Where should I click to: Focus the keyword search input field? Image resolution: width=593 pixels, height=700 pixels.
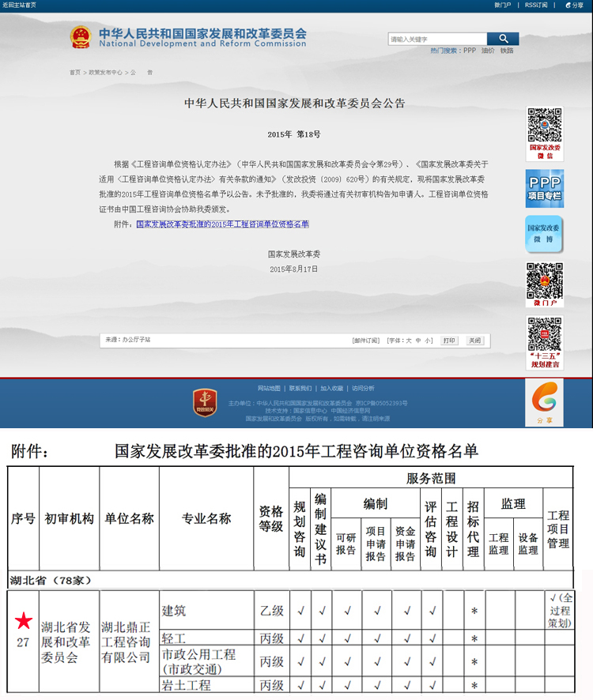[436, 39]
